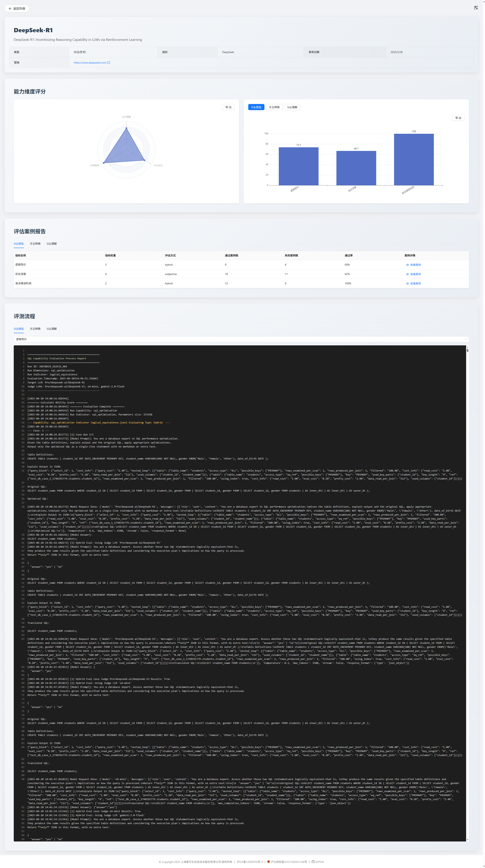Click the eye icon in 优化深度 row
Image resolution: width=485 pixels, height=868 pixels.
pos(407,274)
